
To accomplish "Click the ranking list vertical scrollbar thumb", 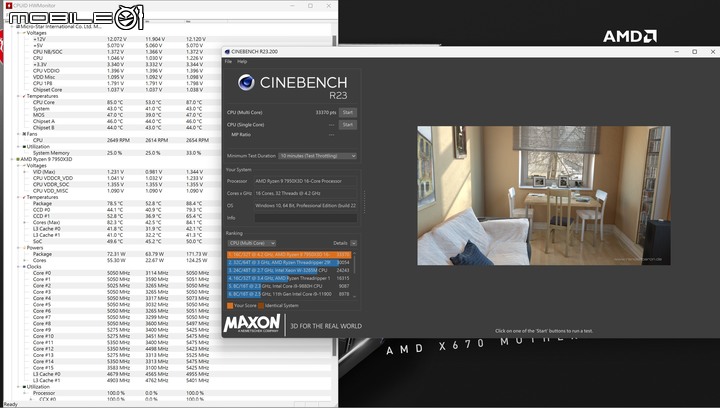I will click(x=354, y=266).
